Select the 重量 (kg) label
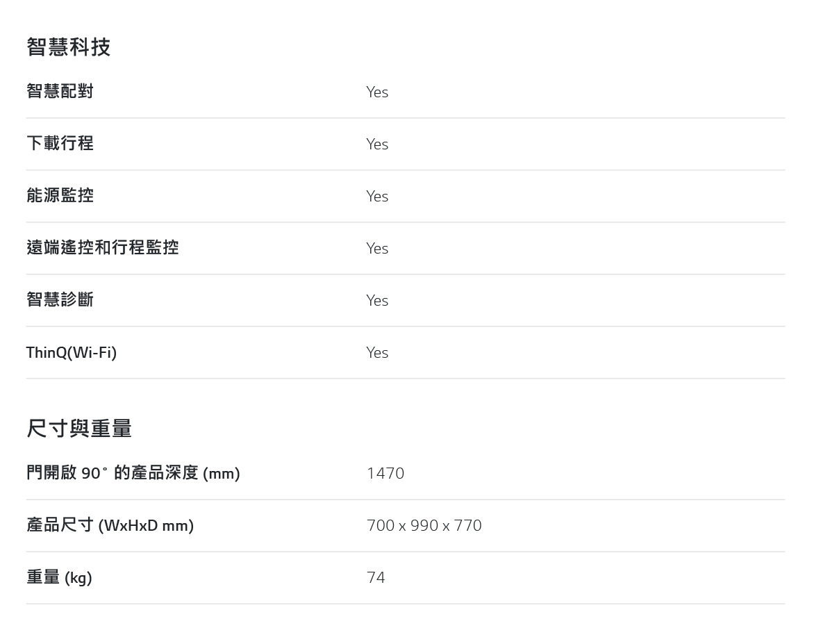This screenshot has height=644, width=821. 59,577
